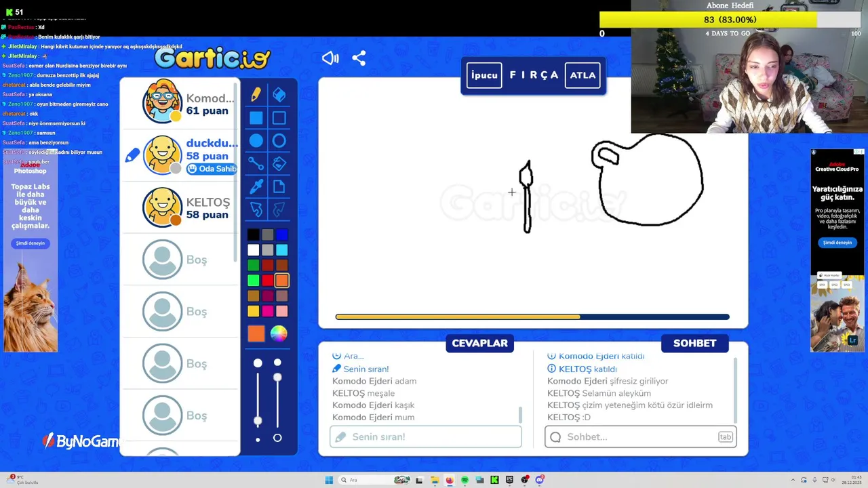
Task: Activate the eyedropper color picker
Action: point(256,186)
